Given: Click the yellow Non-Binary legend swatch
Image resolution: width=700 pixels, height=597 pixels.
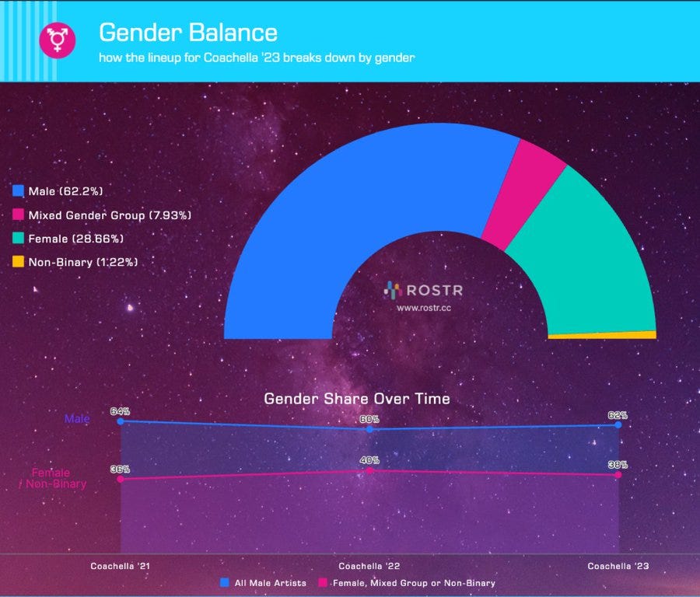Looking at the screenshot, I should (19, 261).
